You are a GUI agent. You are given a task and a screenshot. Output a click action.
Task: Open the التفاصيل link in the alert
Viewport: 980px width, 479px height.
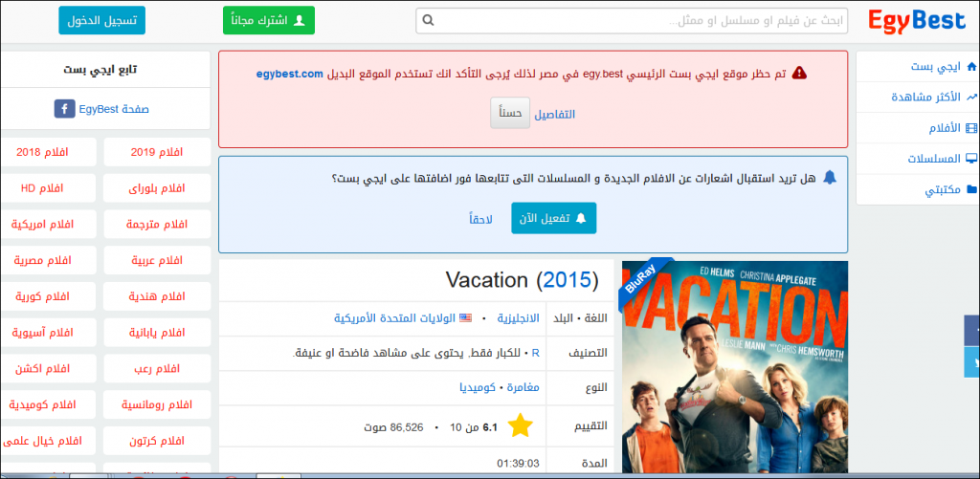click(554, 114)
